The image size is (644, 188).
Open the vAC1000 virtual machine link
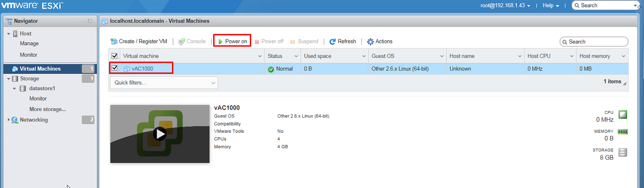click(x=143, y=69)
